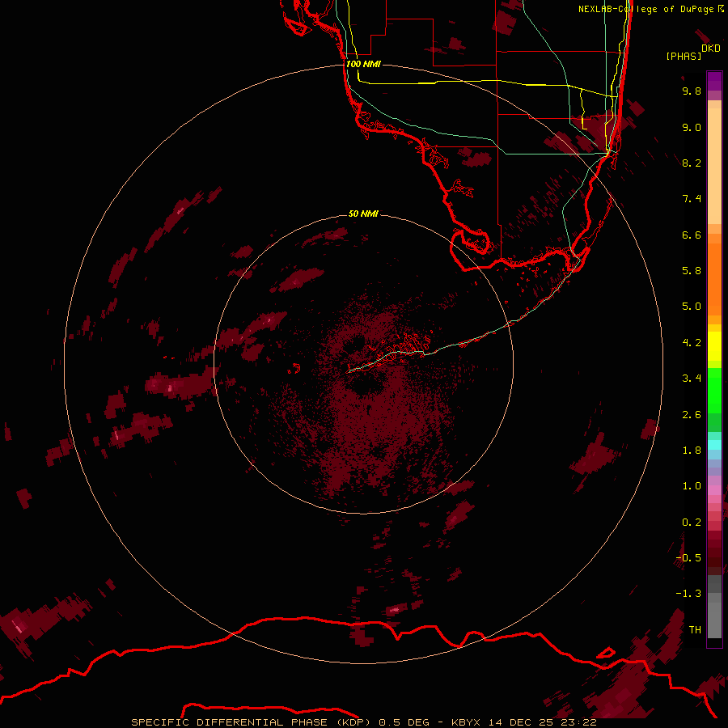Pick the purple top segment of the color bar
Screen dimensions: 728x728
tap(714, 81)
